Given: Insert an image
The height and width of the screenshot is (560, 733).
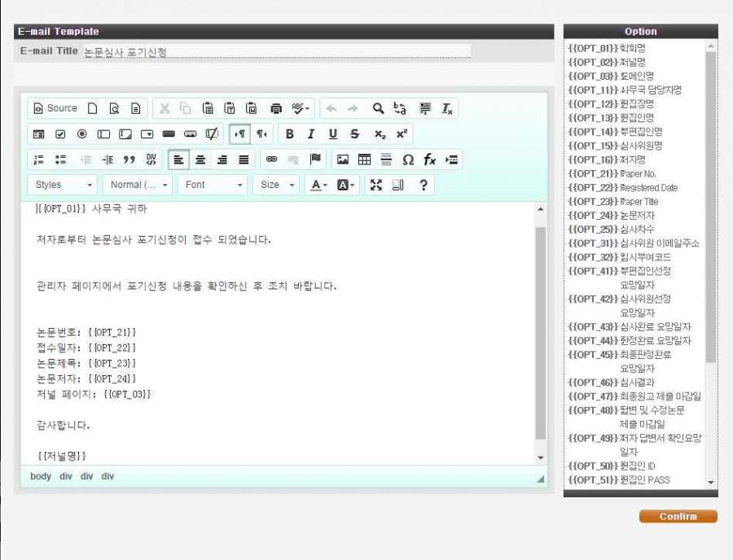Looking at the screenshot, I should (x=343, y=160).
